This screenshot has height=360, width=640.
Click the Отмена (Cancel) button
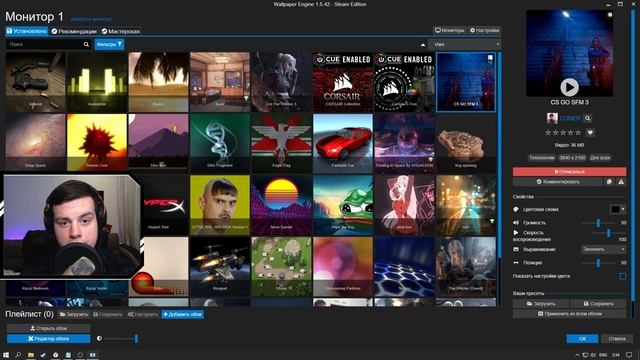tap(617, 339)
